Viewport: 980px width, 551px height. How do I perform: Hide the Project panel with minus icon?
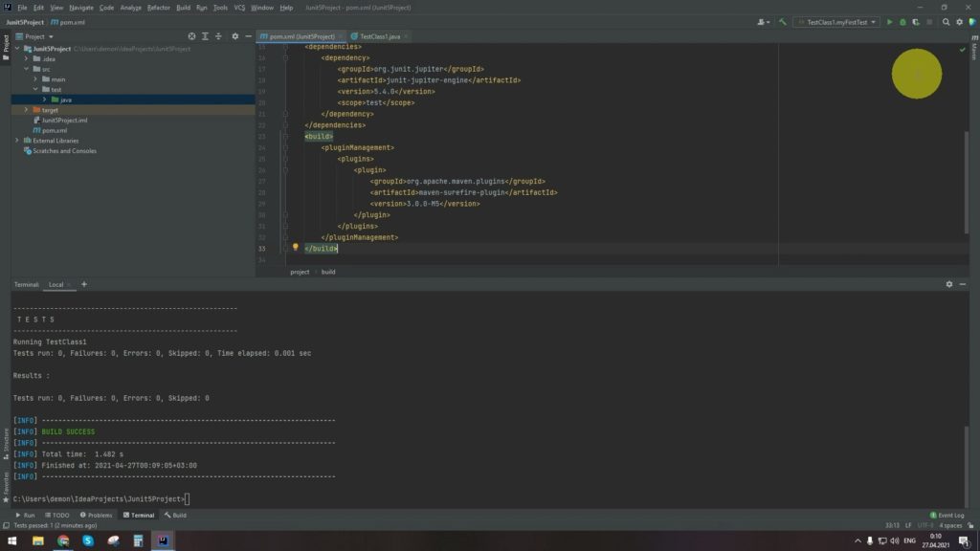click(248, 36)
